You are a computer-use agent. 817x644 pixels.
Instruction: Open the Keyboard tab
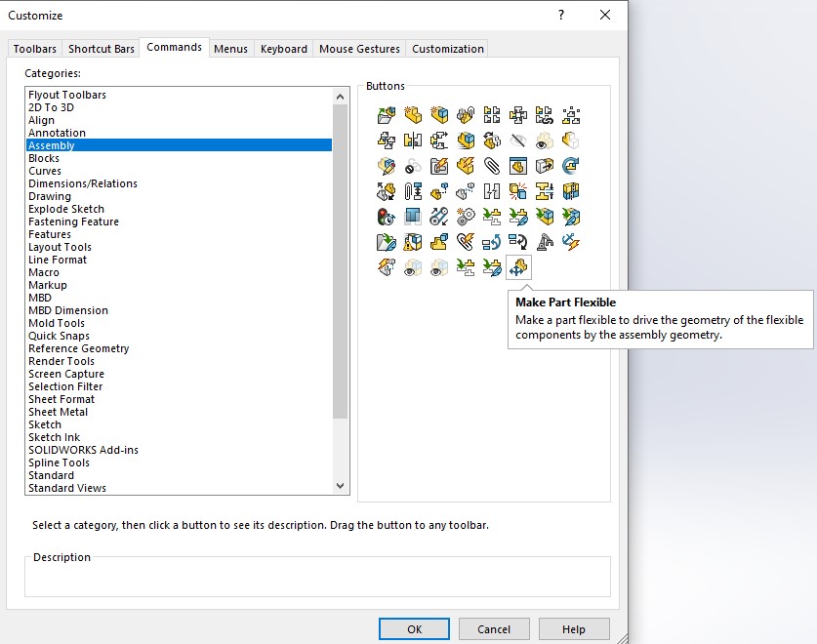(284, 49)
